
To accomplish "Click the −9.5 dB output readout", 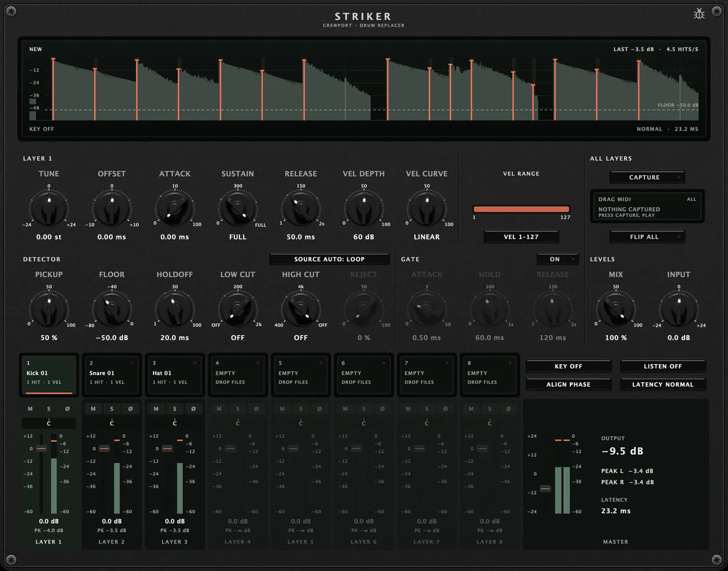I will pyautogui.click(x=622, y=451).
